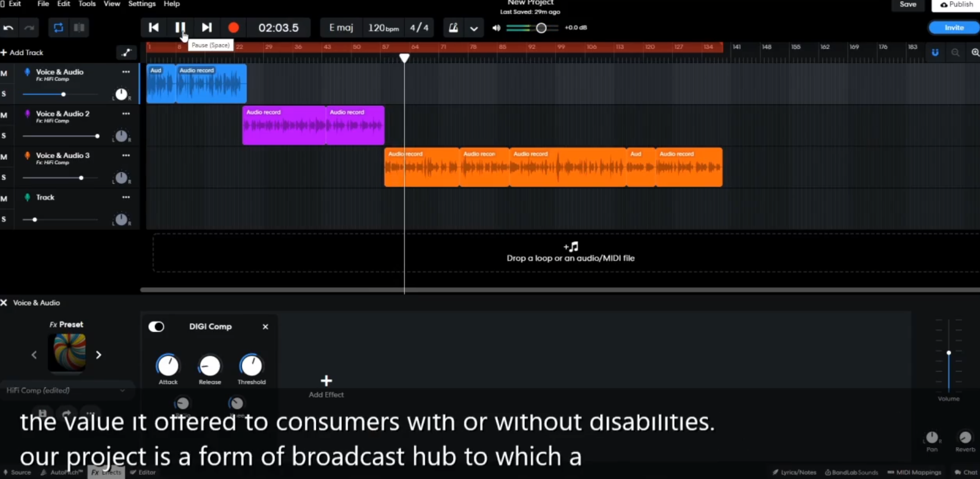Zoom in the timeline
Image resolution: width=980 pixels, height=479 pixels.
(975, 52)
